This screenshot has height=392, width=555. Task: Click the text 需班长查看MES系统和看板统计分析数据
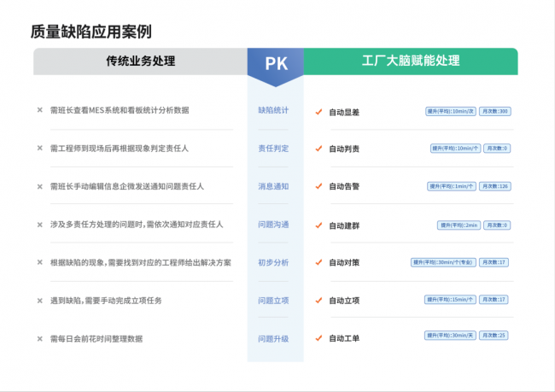[x=120, y=110]
